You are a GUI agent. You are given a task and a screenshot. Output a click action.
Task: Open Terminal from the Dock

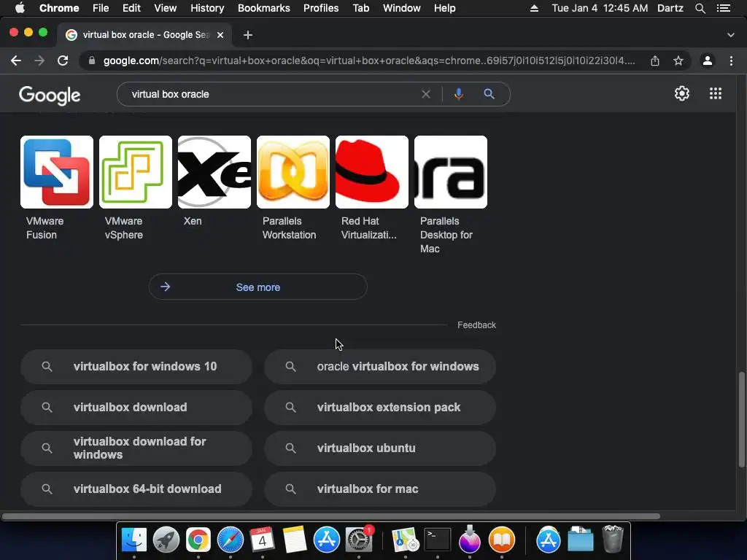click(x=438, y=540)
